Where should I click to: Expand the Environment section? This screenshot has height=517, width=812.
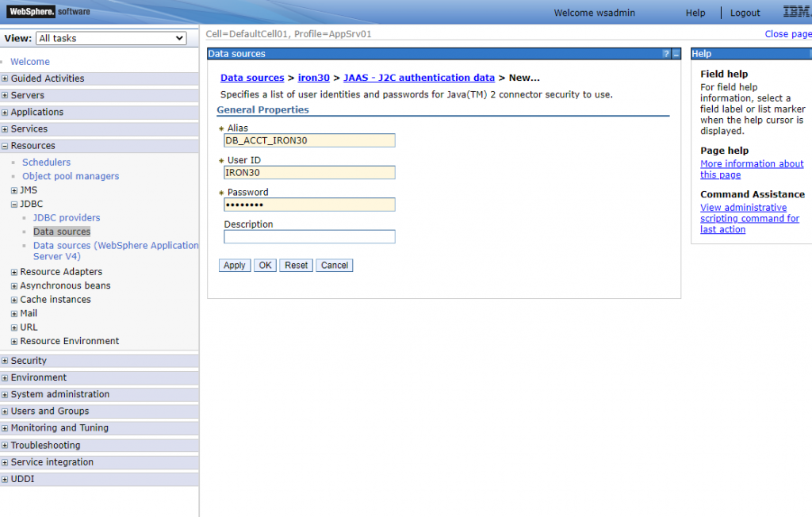click(x=5, y=378)
